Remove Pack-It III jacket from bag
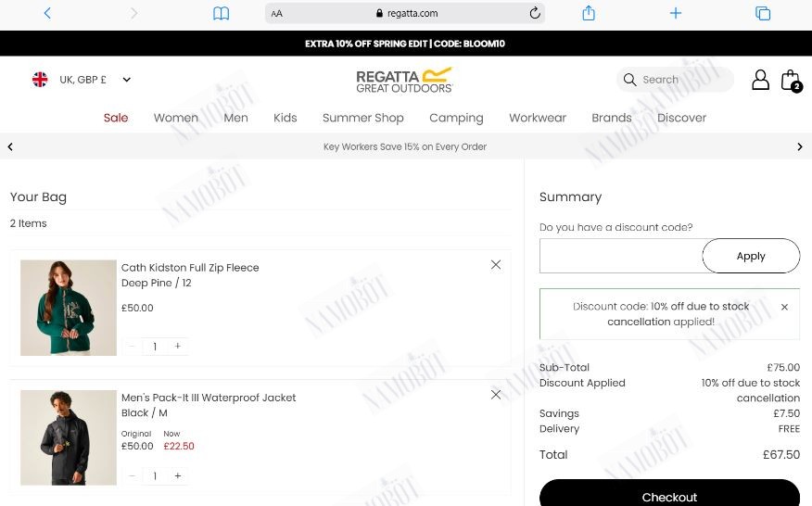 (x=496, y=395)
